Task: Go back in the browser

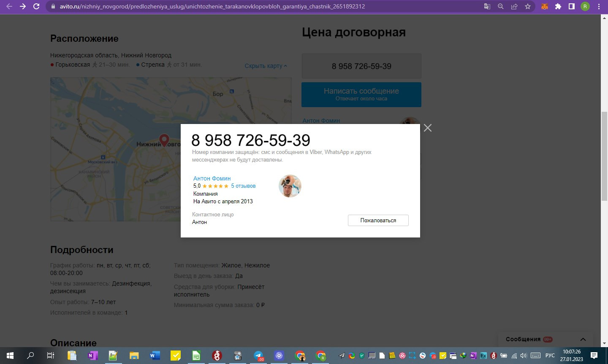Action: (x=9, y=6)
